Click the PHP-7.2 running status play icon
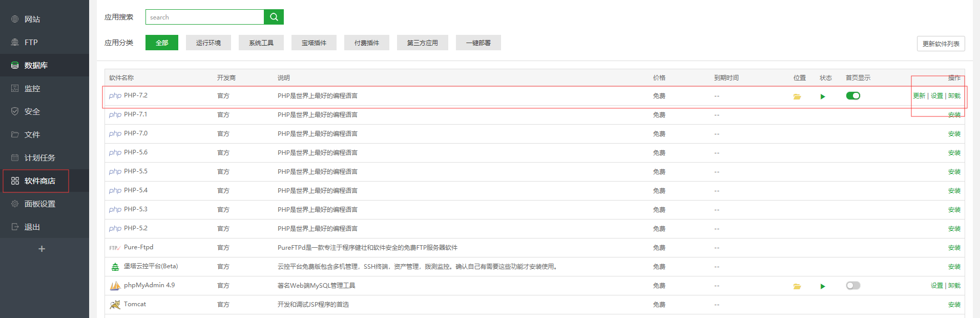Screen dimensions: 980x318 [x=823, y=96]
